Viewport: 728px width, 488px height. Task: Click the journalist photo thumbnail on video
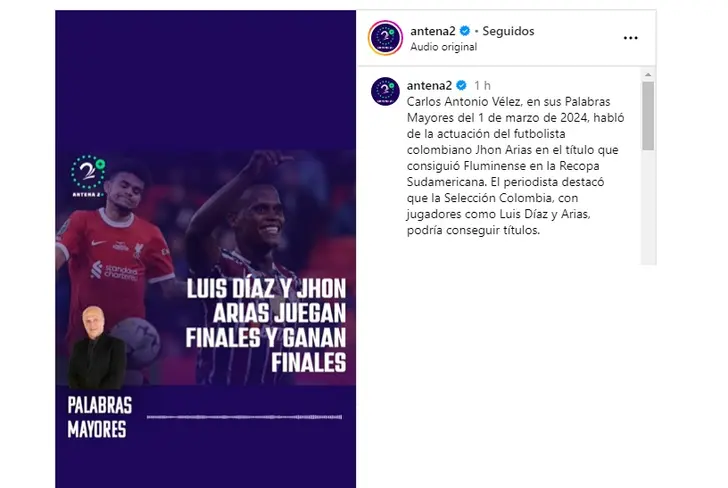96,347
